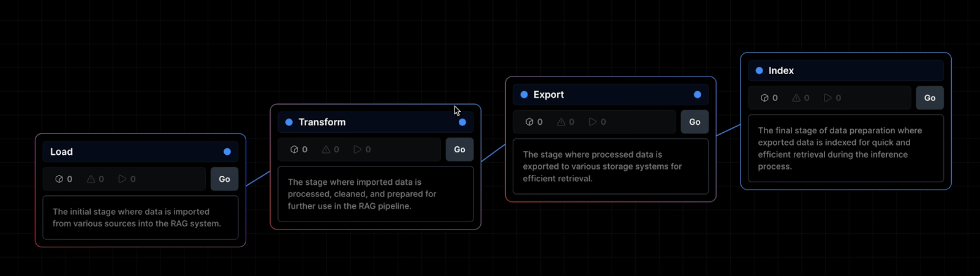This screenshot has width=980, height=276.
Task: Click the warning triangle icon in Index node
Action: (796, 98)
